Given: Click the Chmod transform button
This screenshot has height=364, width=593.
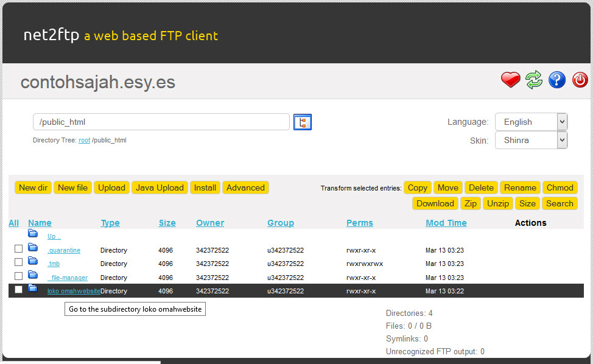Looking at the screenshot, I should (x=560, y=187).
